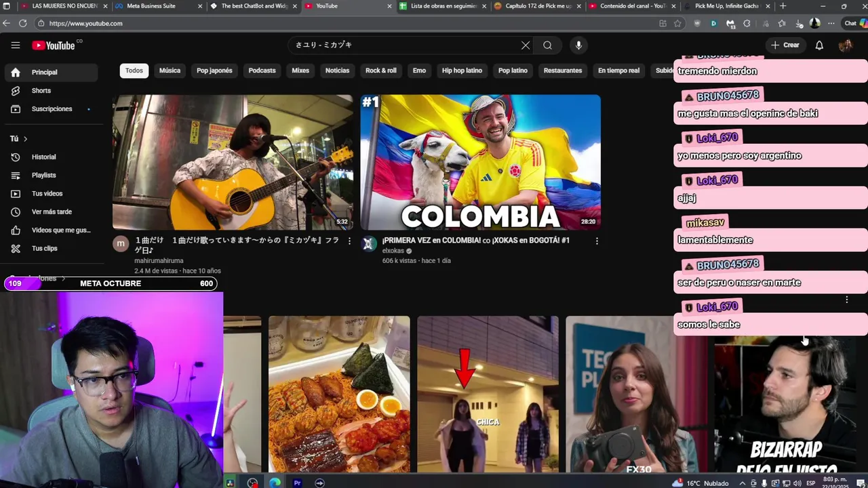Open the YouTube account avatar menu
Image resolution: width=868 pixels, height=488 pixels.
coord(846,45)
